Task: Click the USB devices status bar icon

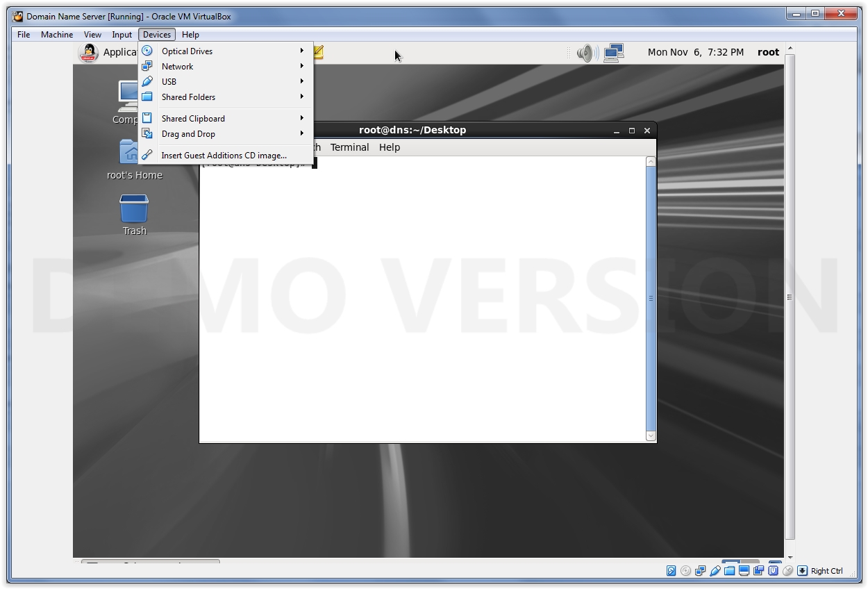Action: [x=716, y=570]
